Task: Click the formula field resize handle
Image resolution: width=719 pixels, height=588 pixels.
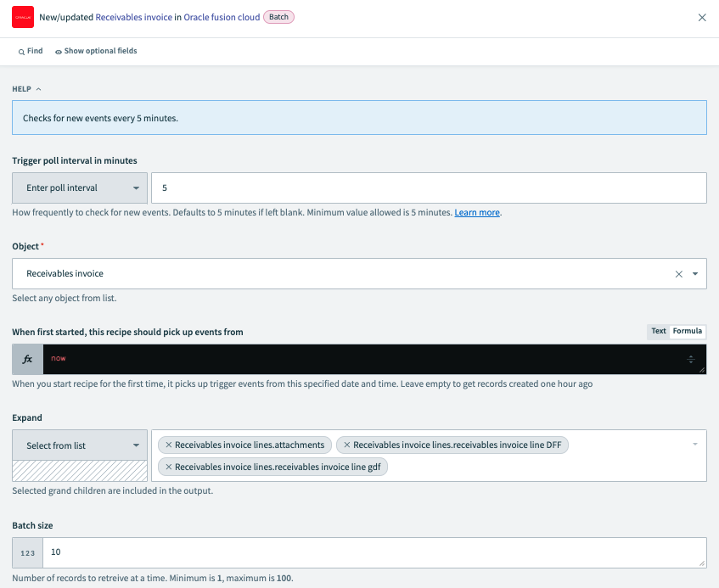Action: (x=701, y=370)
